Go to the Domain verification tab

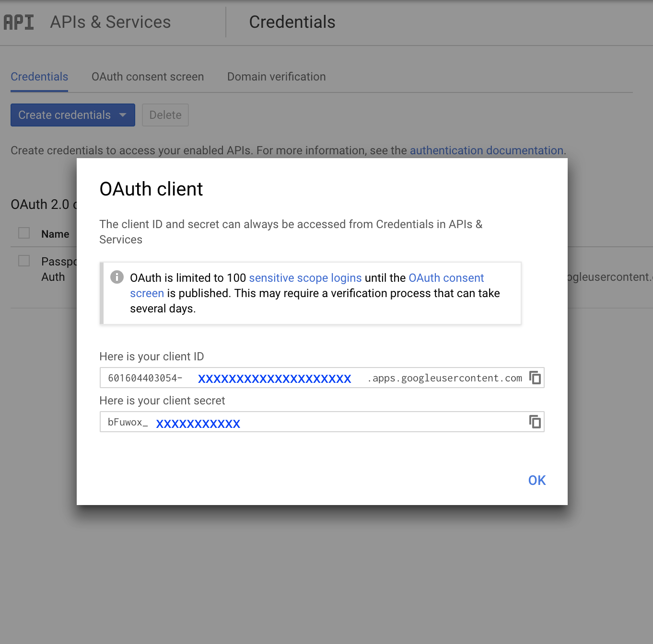pyautogui.click(x=276, y=77)
